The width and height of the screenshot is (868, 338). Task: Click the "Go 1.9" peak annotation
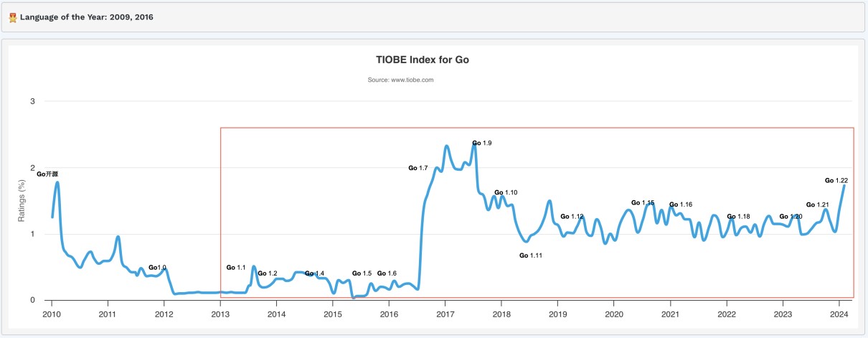pos(481,144)
